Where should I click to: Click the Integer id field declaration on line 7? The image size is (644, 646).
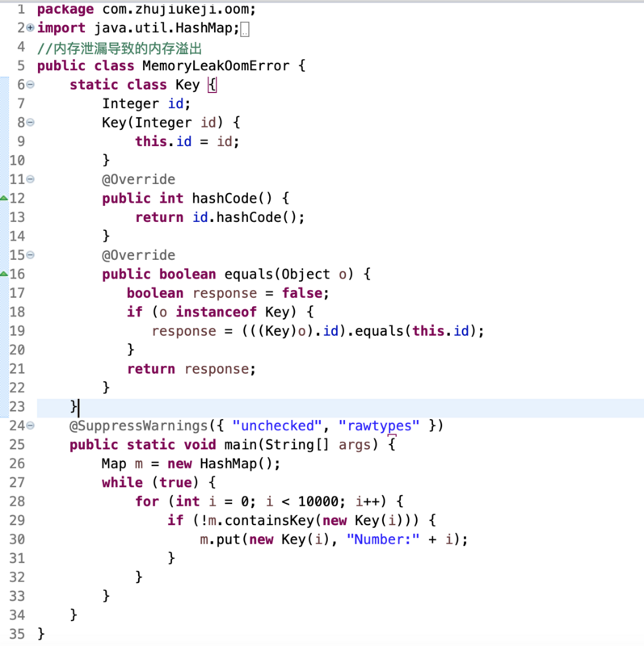point(146,103)
